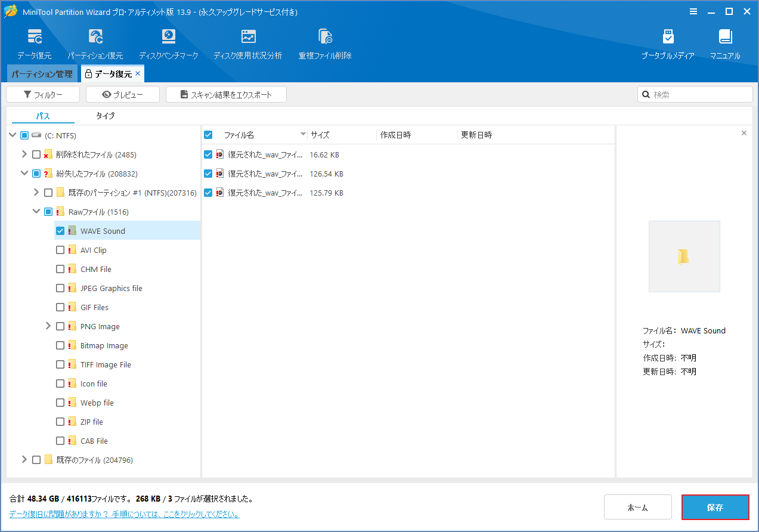Select the Webp file tree item
Screen dimensions: 759x532
tap(97, 403)
